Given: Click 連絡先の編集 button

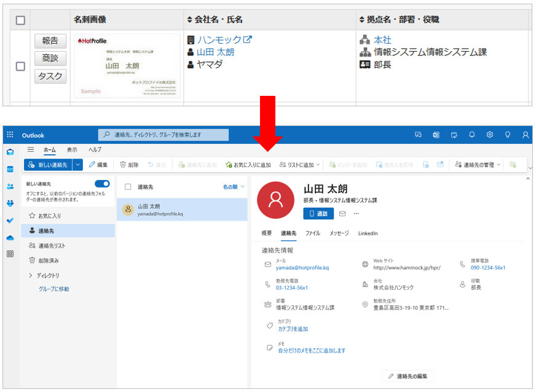Looking at the screenshot, I should coord(408,376).
